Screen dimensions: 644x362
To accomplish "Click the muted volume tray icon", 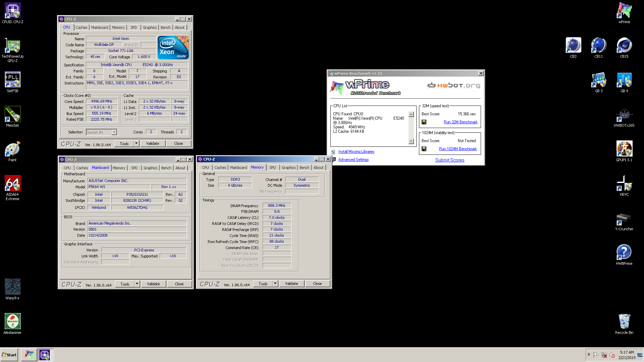I will [x=612, y=355].
